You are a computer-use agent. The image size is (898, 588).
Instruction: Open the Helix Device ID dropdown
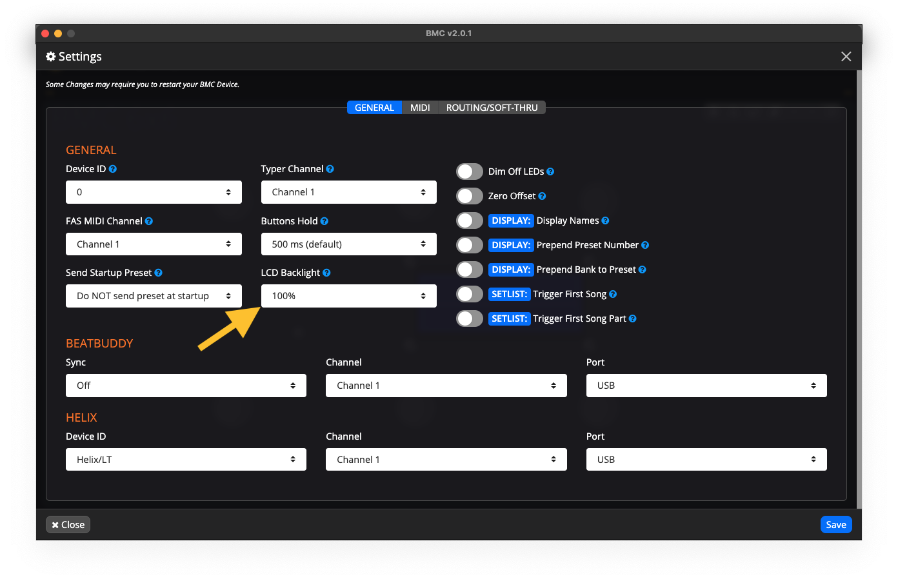[x=186, y=460]
